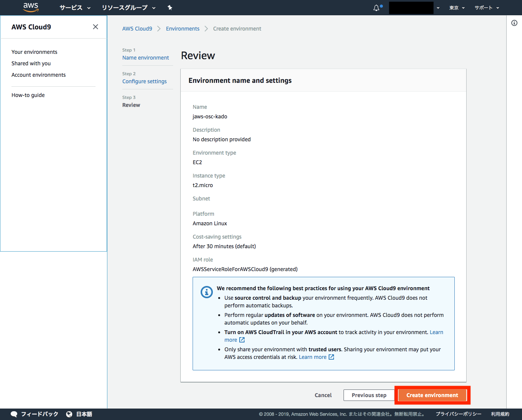Click the Environments breadcrumb link
The image size is (522, 420).
[183, 29]
